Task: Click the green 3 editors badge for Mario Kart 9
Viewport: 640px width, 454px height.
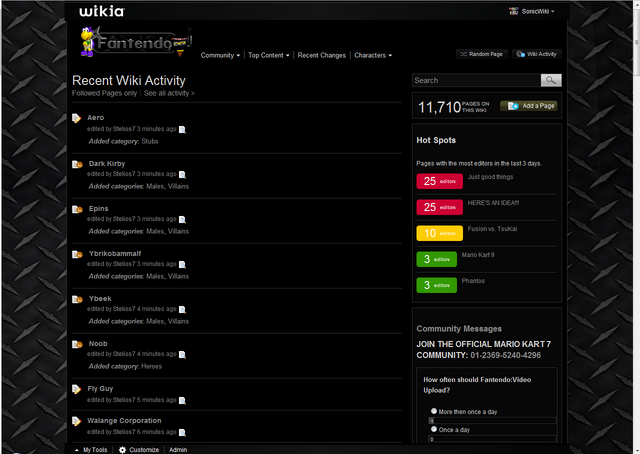Action: click(436, 259)
